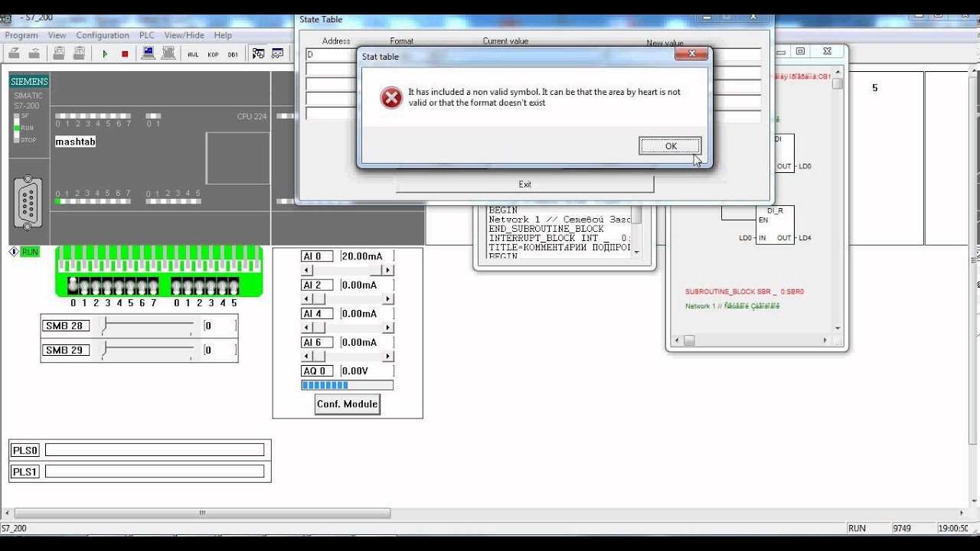Screen dimensions: 980x551
Task: Click the first Address field containing D
Action: 332,55
